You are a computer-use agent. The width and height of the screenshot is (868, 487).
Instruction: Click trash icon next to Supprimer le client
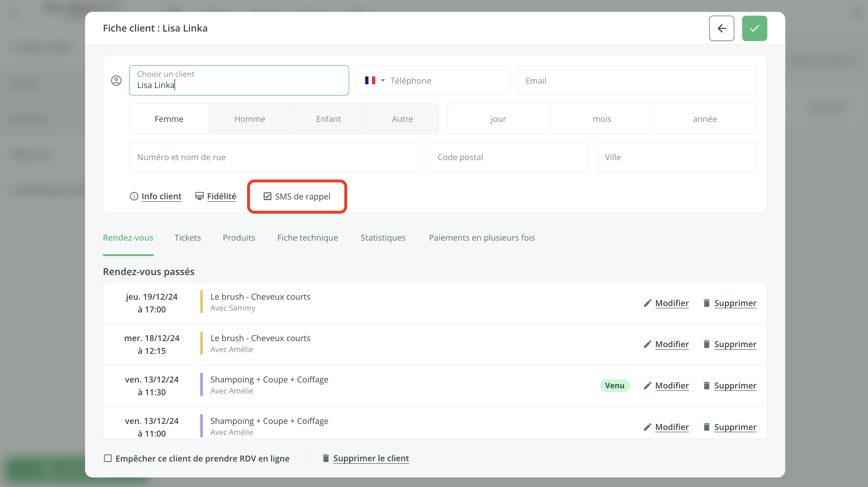tap(325, 458)
